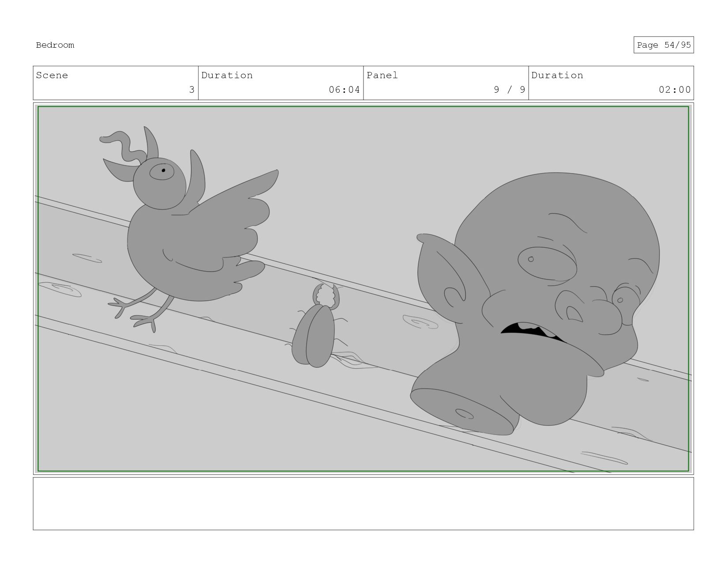Click the 'Bedroom' title text
Viewport: 728px width, 563px height.
[55, 45]
